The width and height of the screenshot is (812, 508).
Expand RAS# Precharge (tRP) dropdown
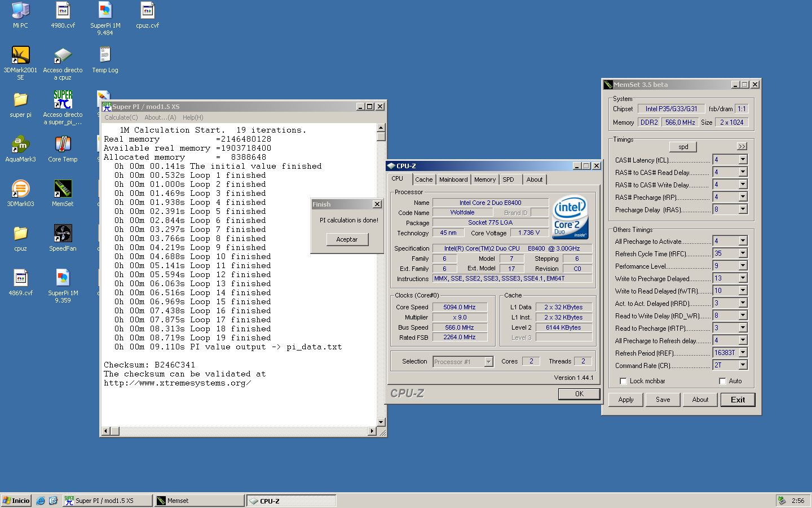743,197
